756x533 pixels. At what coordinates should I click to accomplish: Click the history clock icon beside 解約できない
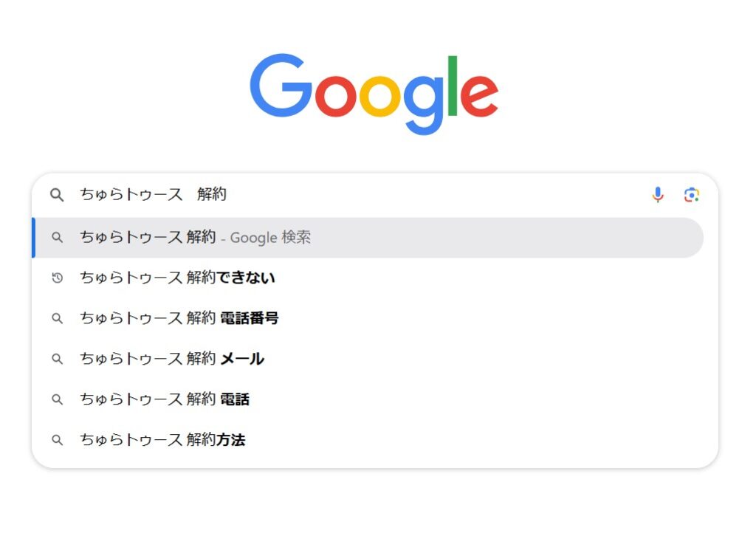[x=58, y=278]
